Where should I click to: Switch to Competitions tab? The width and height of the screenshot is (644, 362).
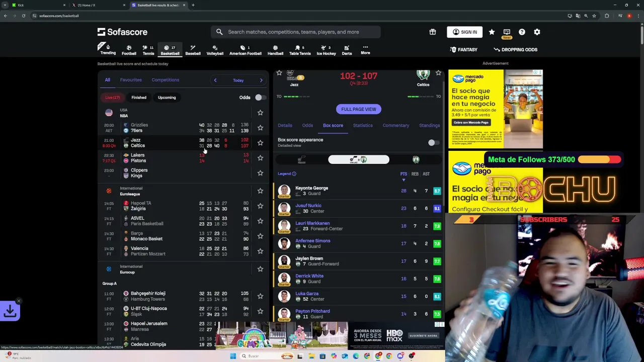[166, 80]
